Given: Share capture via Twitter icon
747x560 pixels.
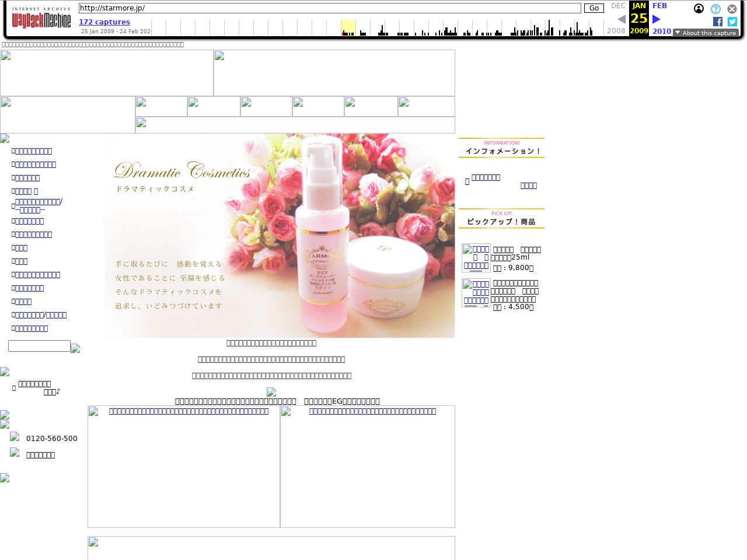Looking at the screenshot, I should pyautogui.click(x=732, y=22).
